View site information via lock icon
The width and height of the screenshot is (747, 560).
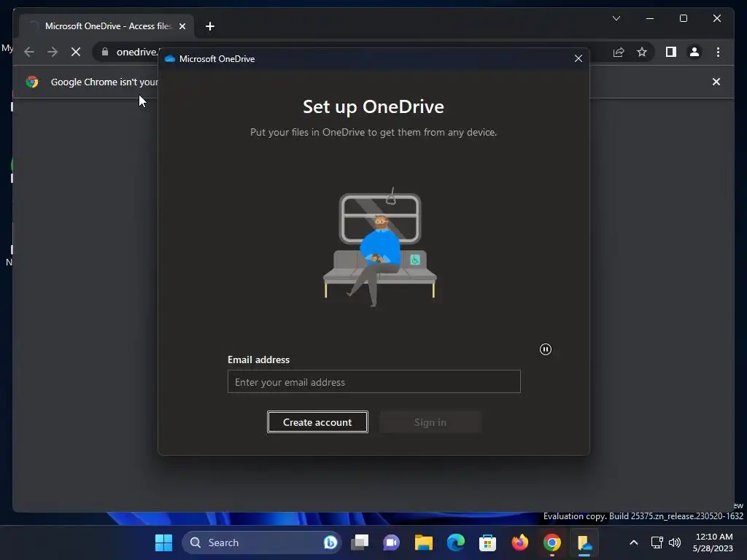[x=105, y=52]
